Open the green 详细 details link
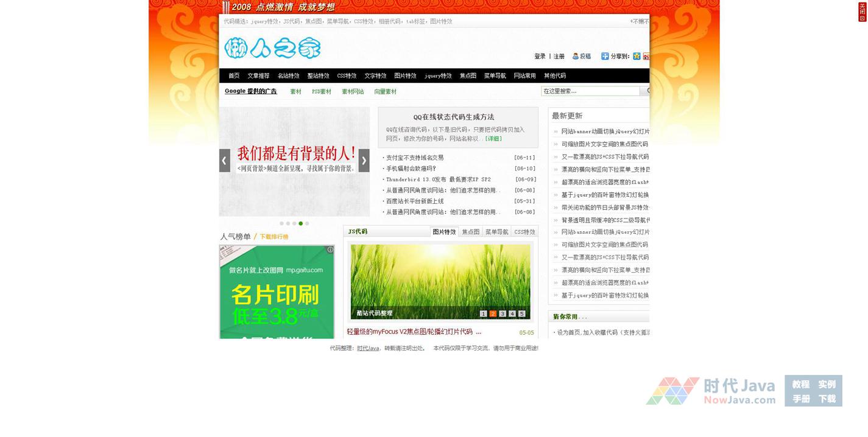This screenshot has height=437, width=868. click(493, 139)
